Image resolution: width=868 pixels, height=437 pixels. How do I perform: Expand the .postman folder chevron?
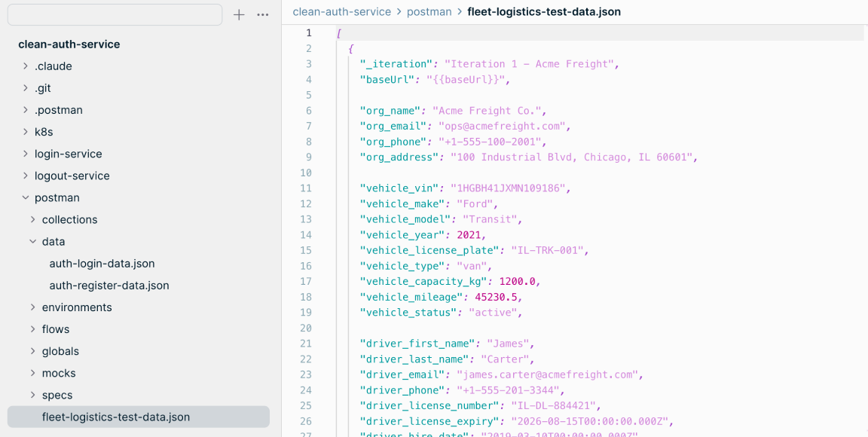click(x=26, y=110)
